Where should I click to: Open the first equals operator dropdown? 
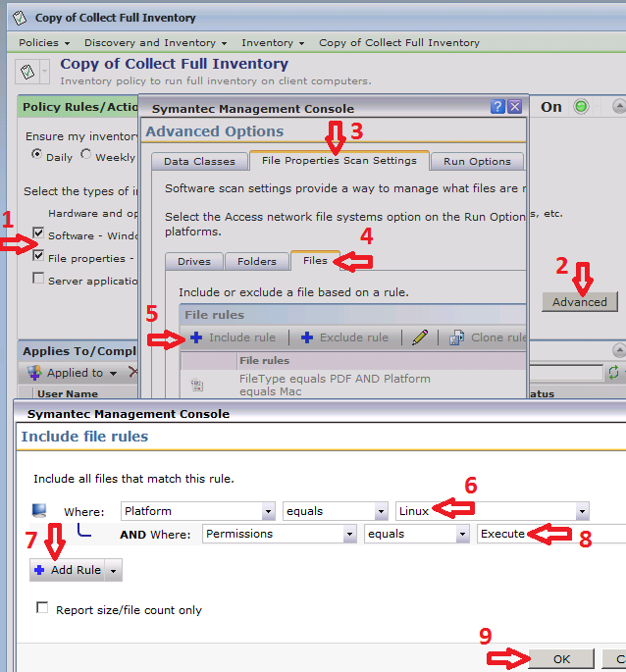tap(381, 511)
